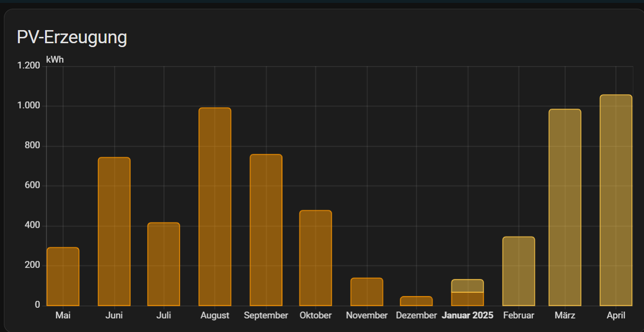The width and height of the screenshot is (644, 332).
Task: Select the September bar
Action: [266, 230]
